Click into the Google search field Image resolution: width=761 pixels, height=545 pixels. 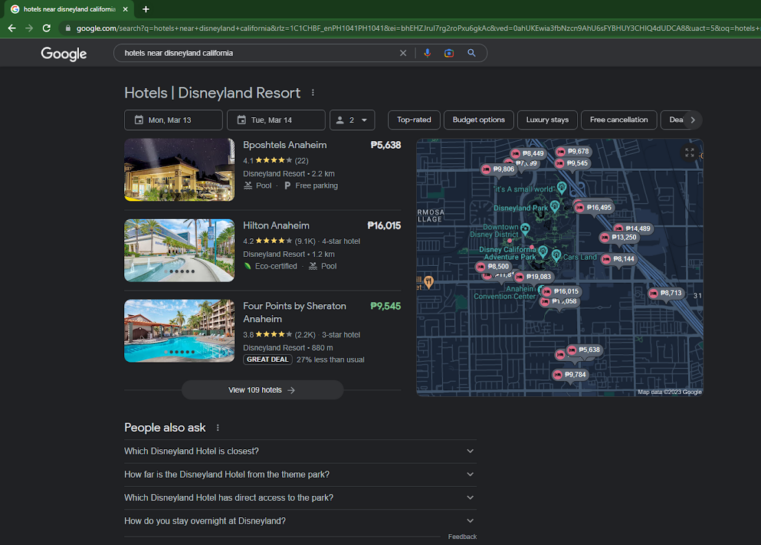pyautogui.click(x=257, y=53)
